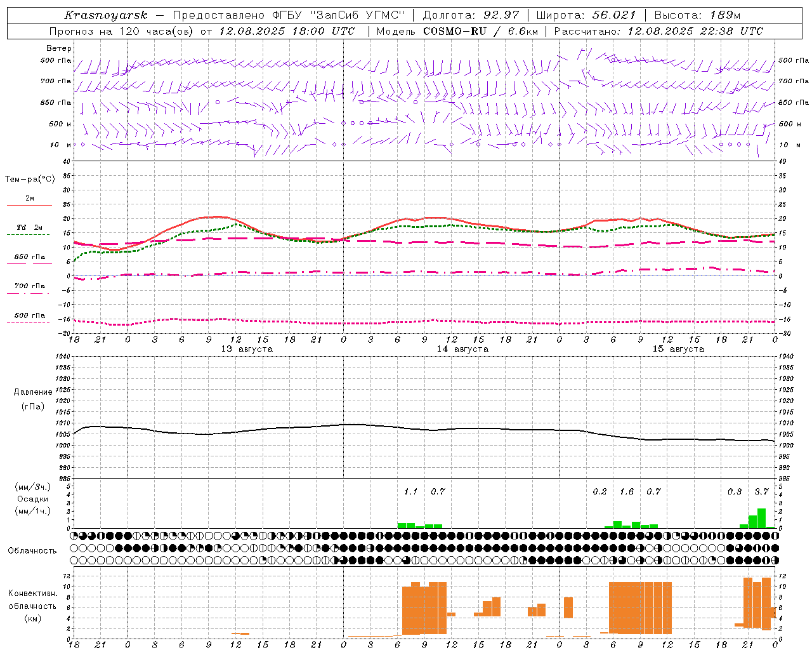Select the 0.3 precipitation total value
The width and height of the screenshot is (812, 650).
pyautogui.click(x=735, y=491)
